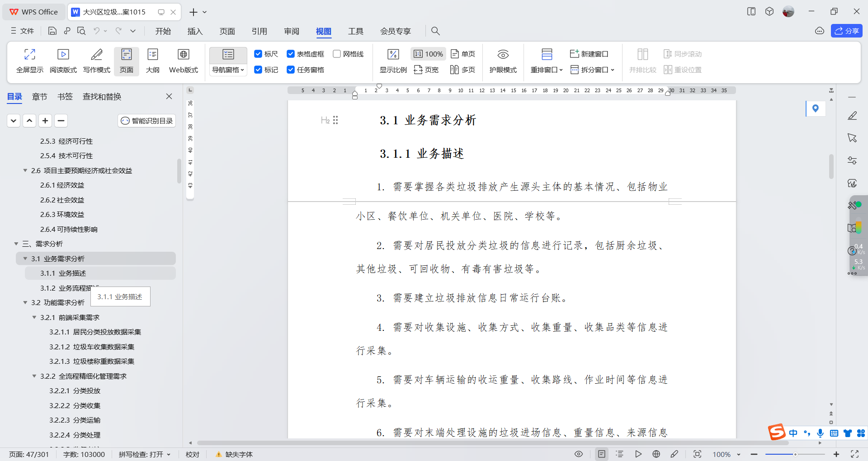This screenshot has width=868, height=461.
Task: Enable the Gridlines checkbox
Action: [349, 54]
